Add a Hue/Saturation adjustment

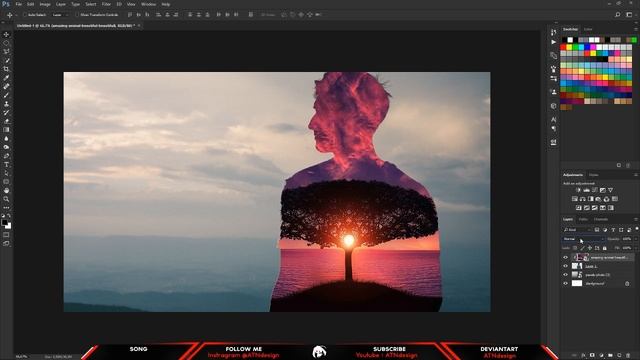click(575, 199)
